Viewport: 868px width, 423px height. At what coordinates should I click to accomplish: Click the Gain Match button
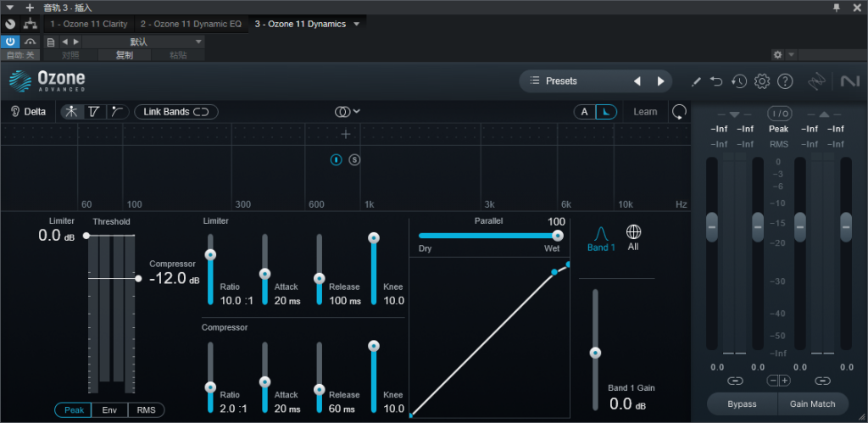813,404
